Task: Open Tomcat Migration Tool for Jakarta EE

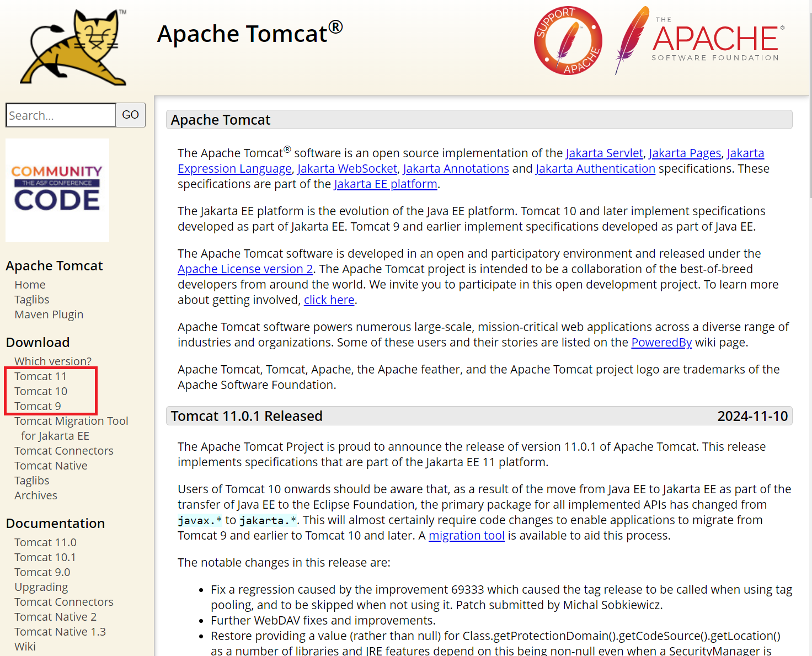Action: (x=71, y=428)
